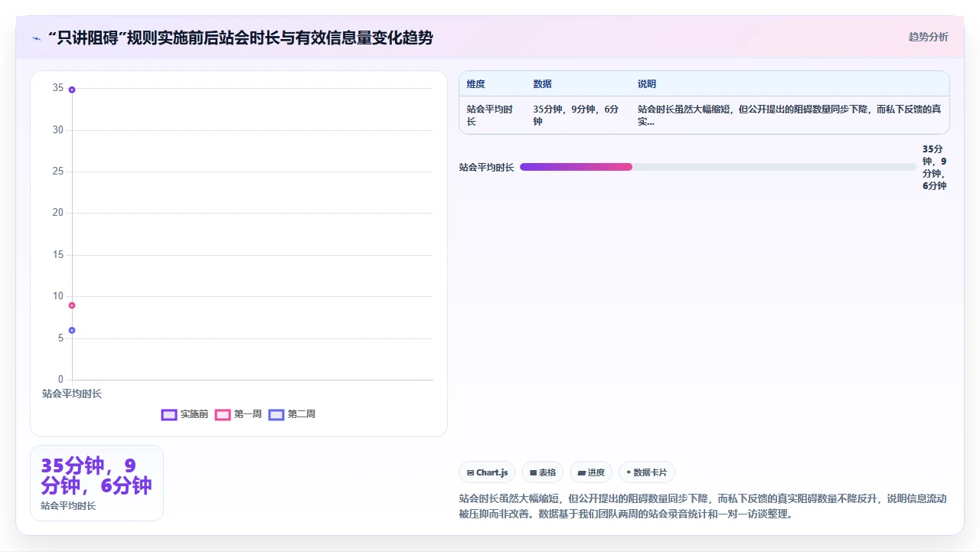Image resolution: width=980 pixels, height=552 pixels.
Task: Click the table data cell 35分钟，9分钟，6分钟
Action: point(577,116)
